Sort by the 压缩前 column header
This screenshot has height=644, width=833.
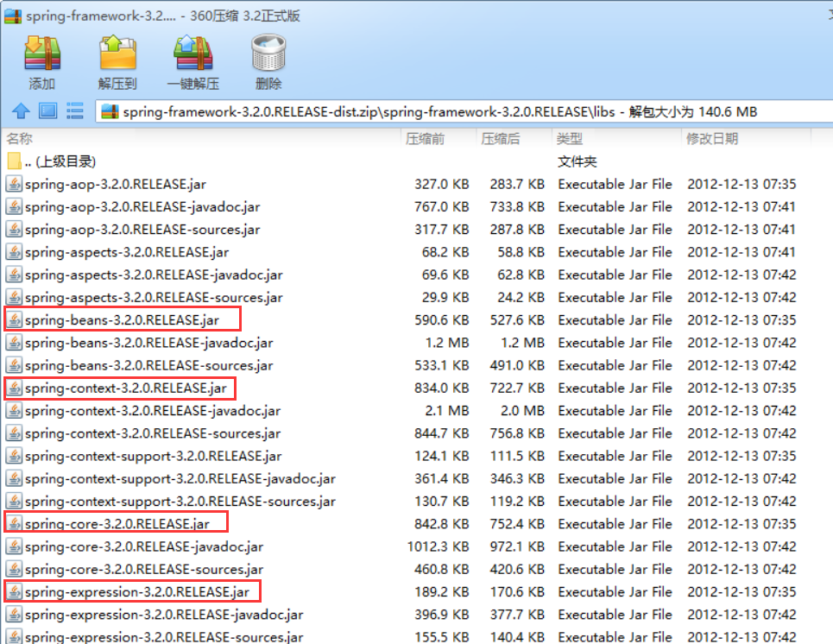click(425, 139)
